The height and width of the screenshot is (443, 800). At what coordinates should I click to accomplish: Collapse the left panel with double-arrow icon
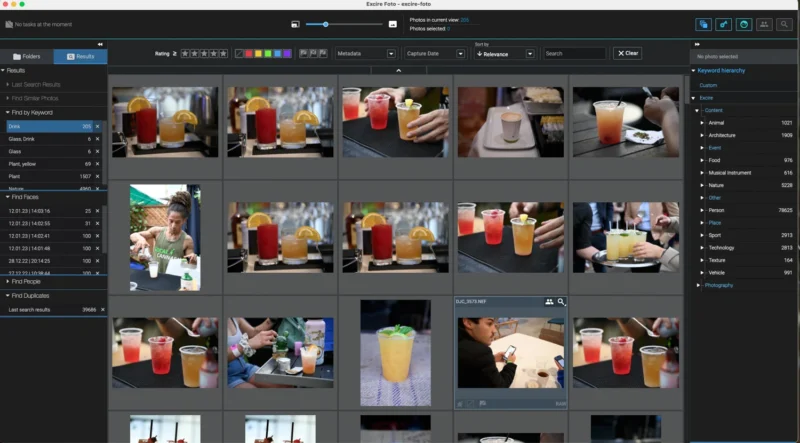(x=100, y=44)
